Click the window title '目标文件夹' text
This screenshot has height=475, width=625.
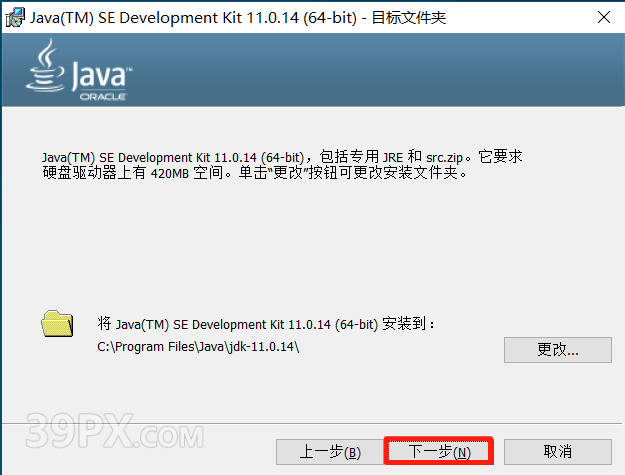coord(409,18)
